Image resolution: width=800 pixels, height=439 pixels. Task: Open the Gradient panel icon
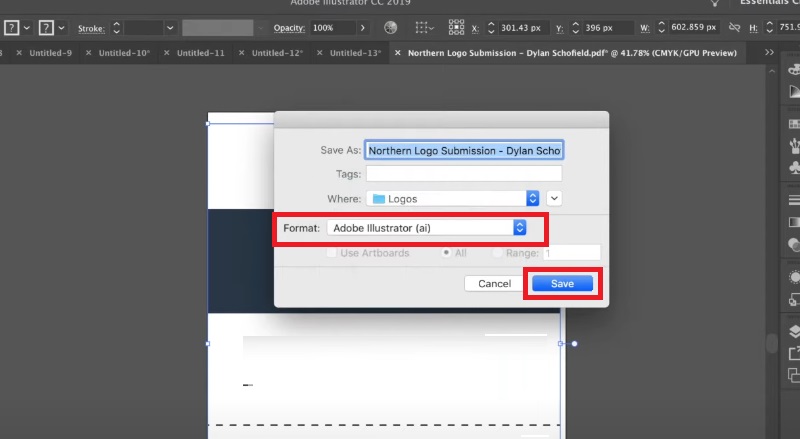[794, 222]
